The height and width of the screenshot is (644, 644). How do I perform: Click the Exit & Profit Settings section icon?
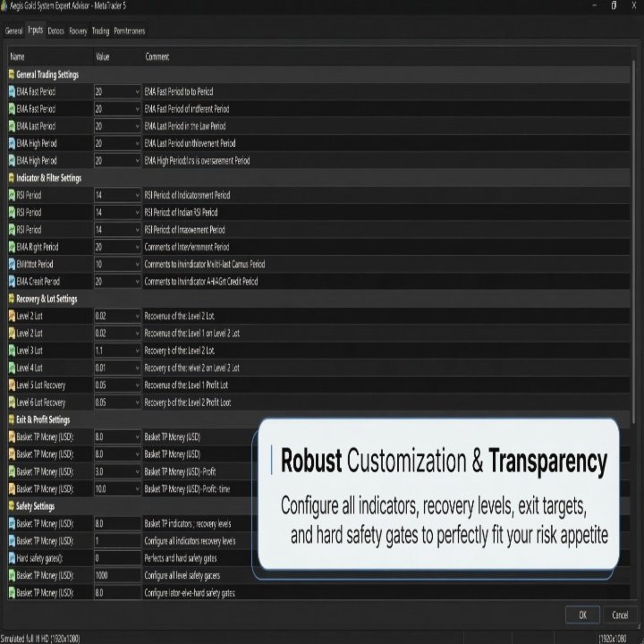point(12,419)
